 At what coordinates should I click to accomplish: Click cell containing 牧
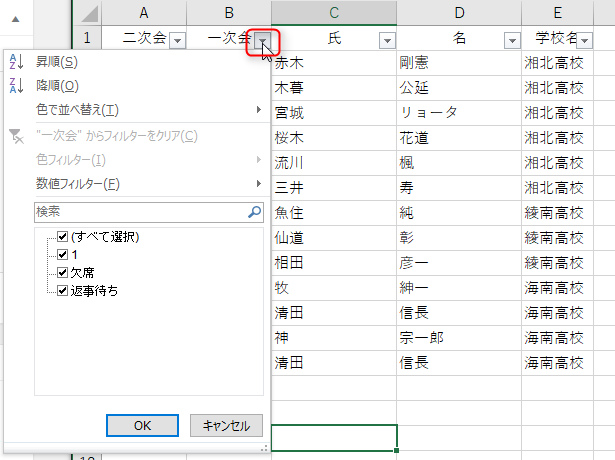(x=334, y=288)
